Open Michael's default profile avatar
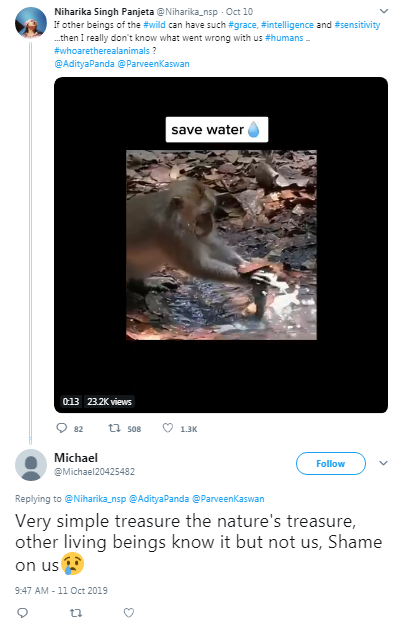The width and height of the screenshot is (404, 625). [x=31, y=465]
